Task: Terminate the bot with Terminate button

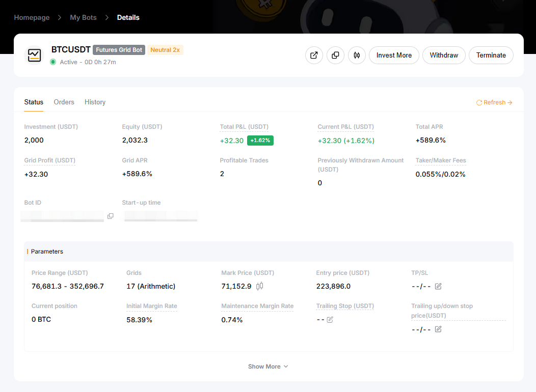Action: pos(491,55)
